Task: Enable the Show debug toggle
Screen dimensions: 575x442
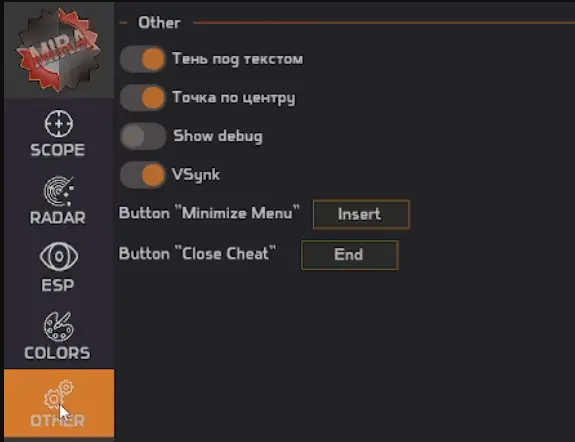Action: click(x=143, y=136)
